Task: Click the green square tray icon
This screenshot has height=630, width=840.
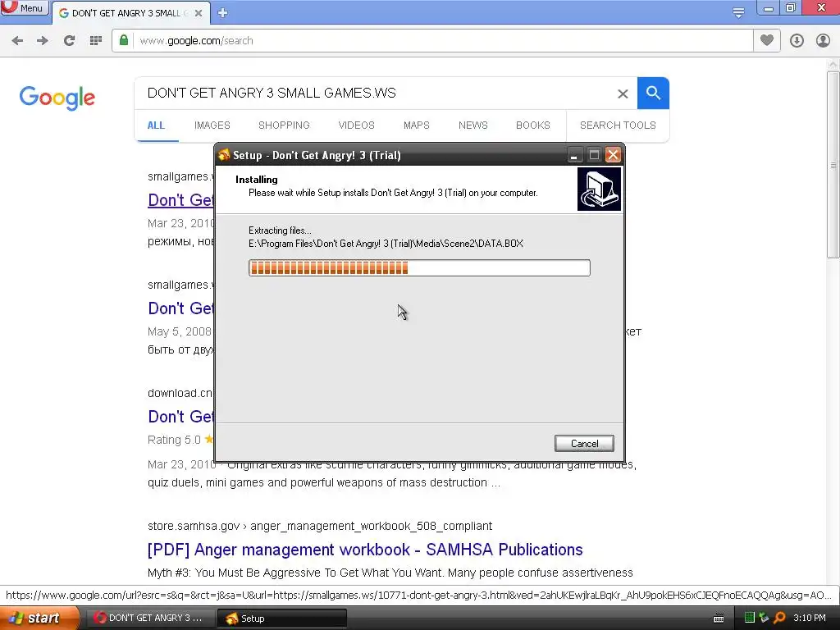Action: pyautogui.click(x=750, y=618)
